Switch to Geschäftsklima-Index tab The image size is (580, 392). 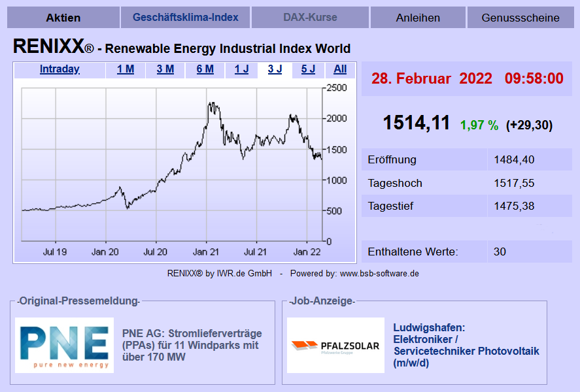[x=186, y=18]
